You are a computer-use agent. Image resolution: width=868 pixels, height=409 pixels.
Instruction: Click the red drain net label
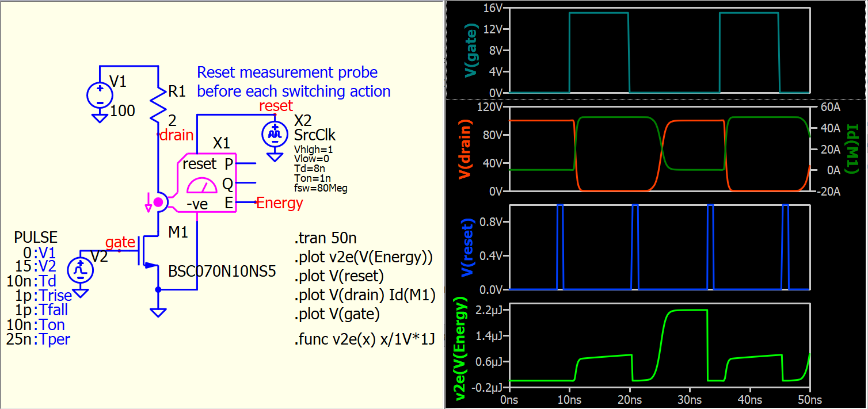(175, 135)
